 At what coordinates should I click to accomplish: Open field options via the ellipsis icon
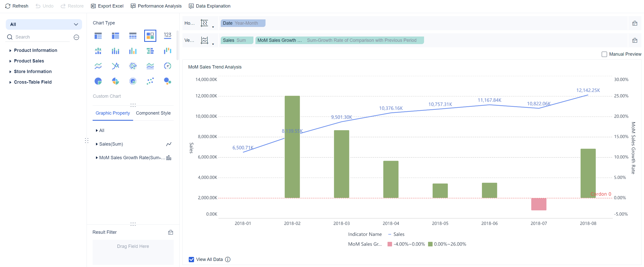tap(76, 37)
